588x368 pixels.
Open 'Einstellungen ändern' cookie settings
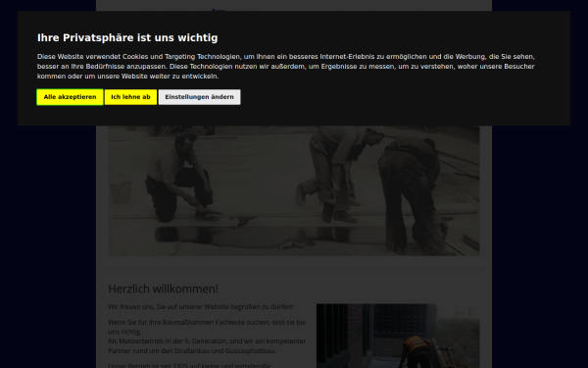pos(199,97)
